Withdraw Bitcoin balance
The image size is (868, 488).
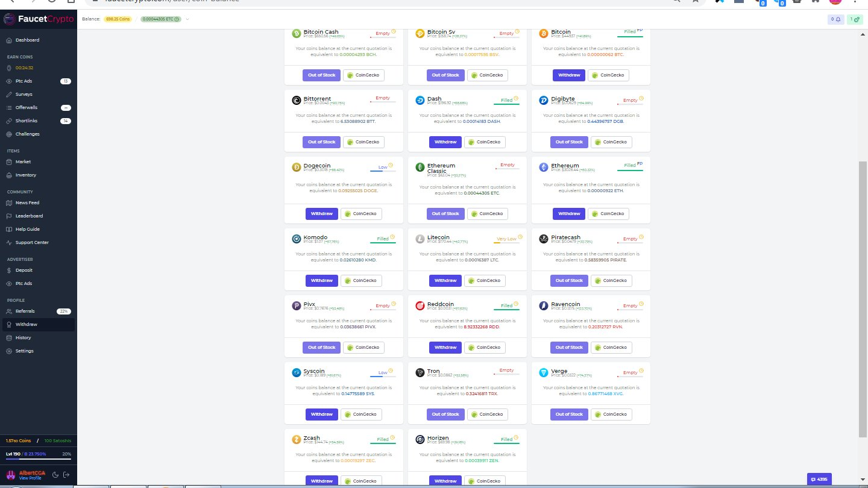568,75
